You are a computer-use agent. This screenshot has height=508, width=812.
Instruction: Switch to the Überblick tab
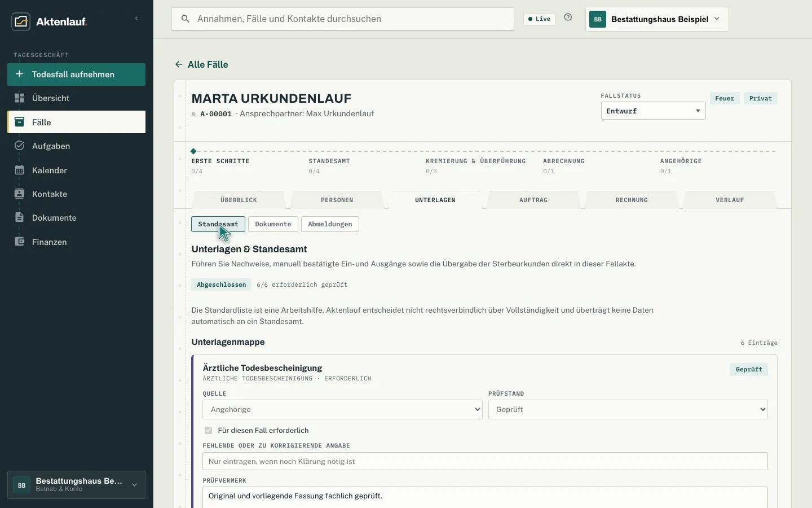click(x=239, y=200)
